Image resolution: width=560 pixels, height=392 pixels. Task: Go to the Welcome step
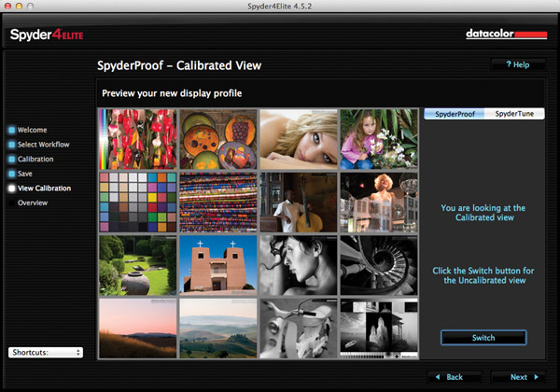32,130
